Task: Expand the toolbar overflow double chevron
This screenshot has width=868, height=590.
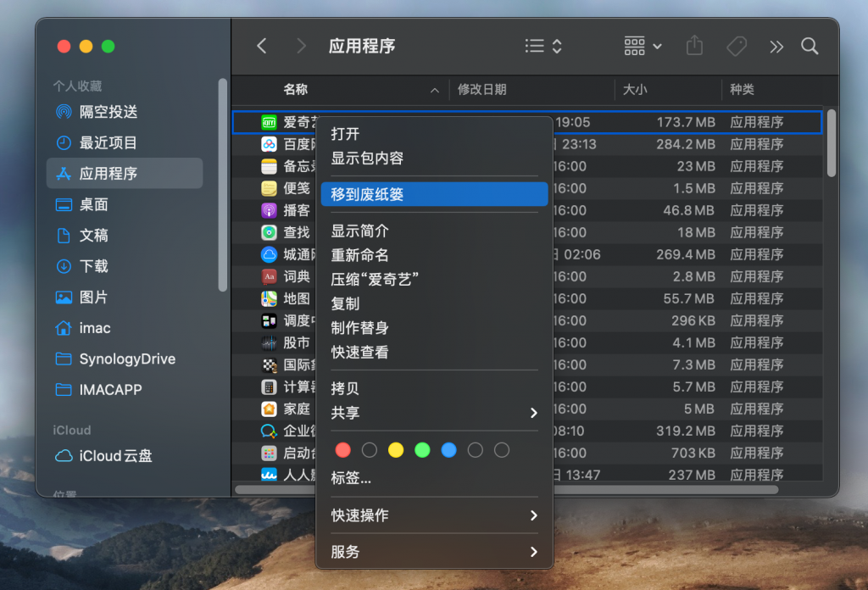Action: point(776,47)
